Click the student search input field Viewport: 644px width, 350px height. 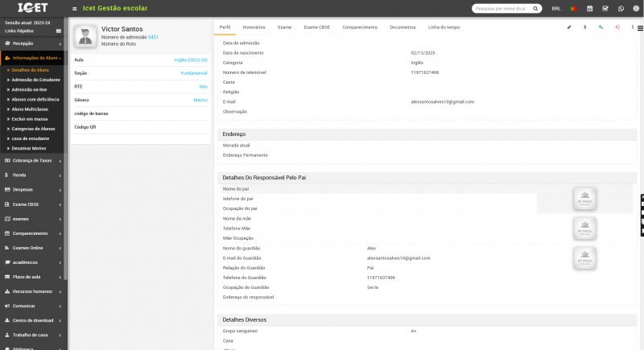pyautogui.click(x=499, y=8)
